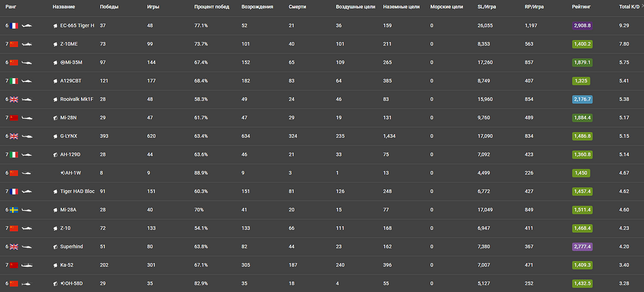Click the Swedish flag icon in Mi-28A row
Screen dimensions: 644x292
pyautogui.click(x=14, y=209)
